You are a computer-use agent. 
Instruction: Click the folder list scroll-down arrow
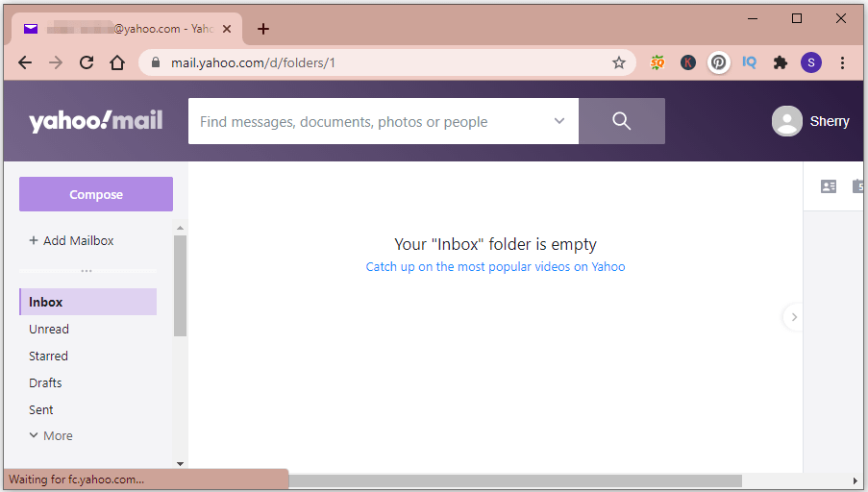pyautogui.click(x=180, y=464)
